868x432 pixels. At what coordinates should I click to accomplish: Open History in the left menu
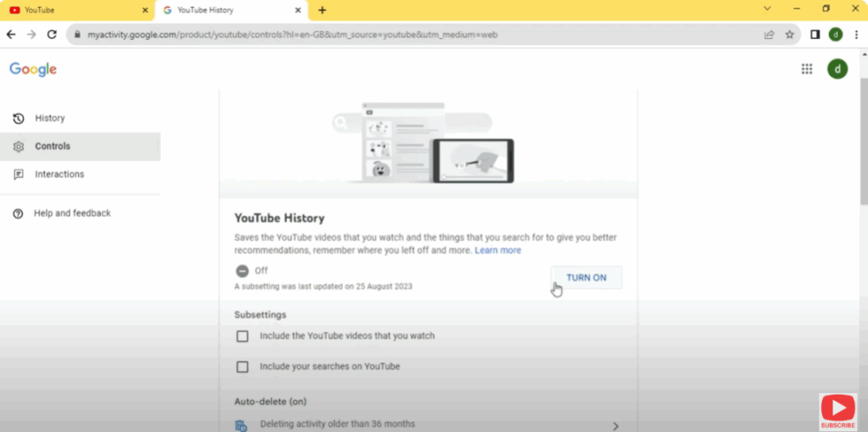[81, 119]
